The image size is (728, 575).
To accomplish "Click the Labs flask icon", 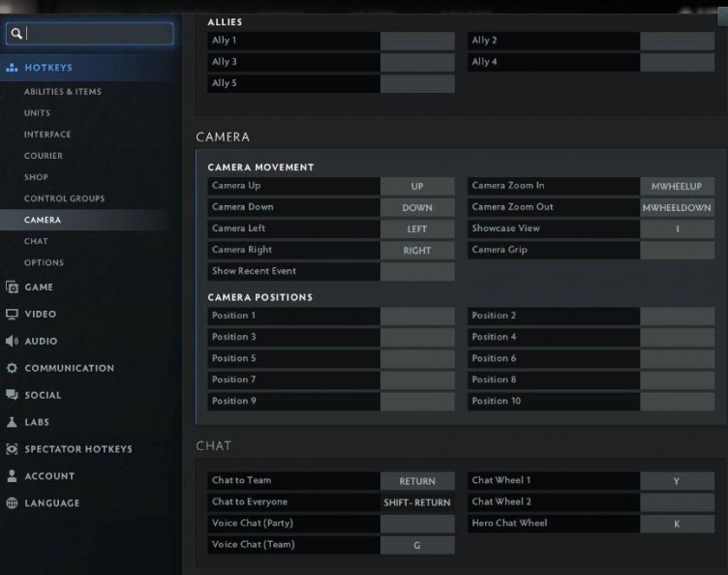I will click(x=12, y=423).
